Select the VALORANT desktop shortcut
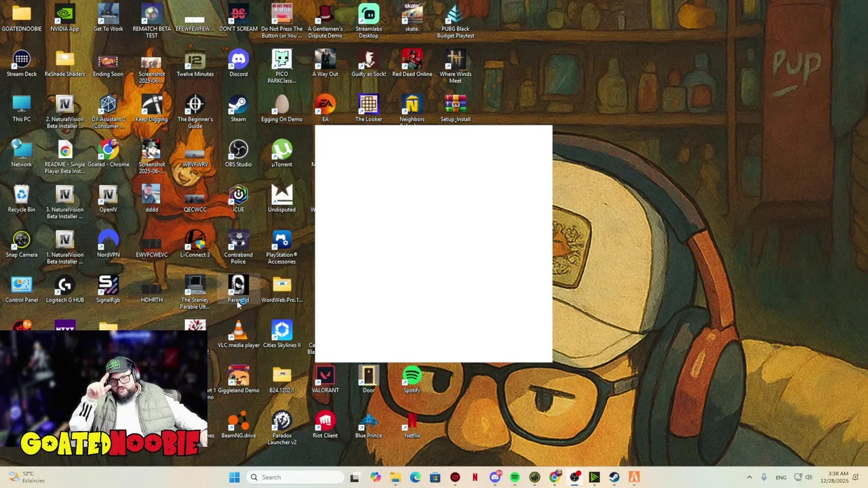Screen dimensions: 868x488 tap(325, 380)
